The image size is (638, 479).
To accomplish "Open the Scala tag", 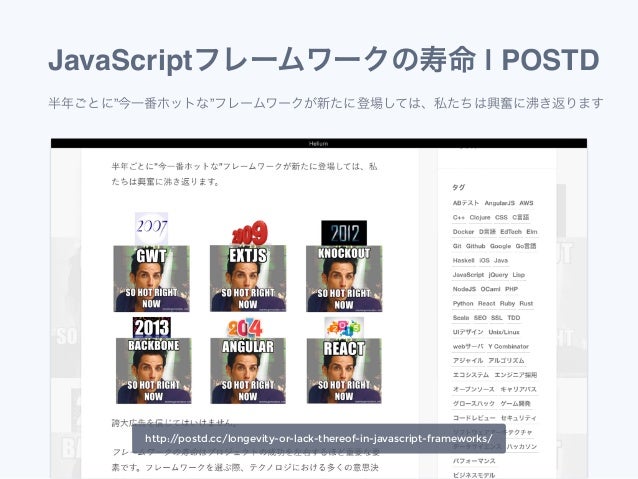I will 461,317.
